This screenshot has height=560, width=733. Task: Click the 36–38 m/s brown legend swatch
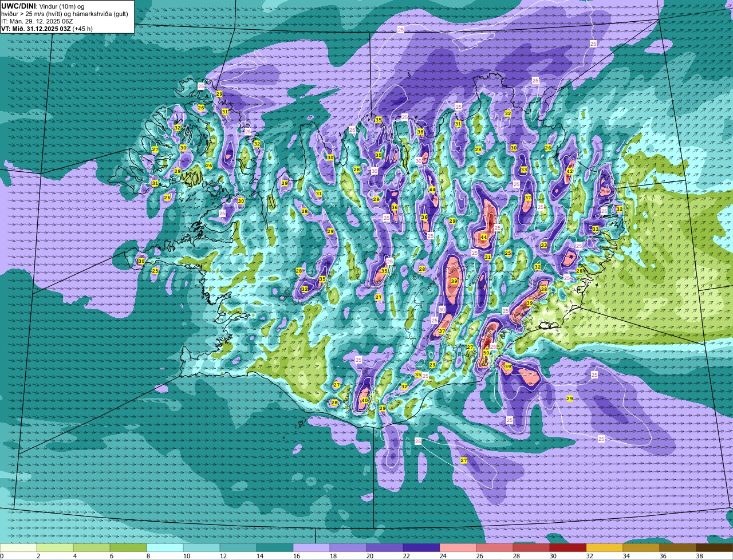pos(678,548)
